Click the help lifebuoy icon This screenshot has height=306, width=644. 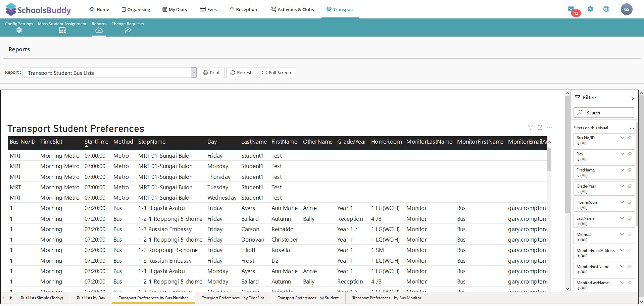(606, 9)
